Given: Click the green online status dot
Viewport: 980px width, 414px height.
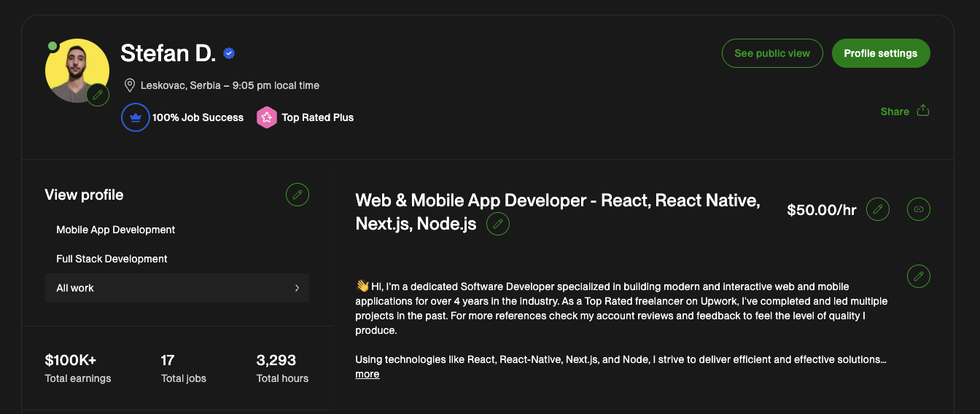Looking at the screenshot, I should click(52, 47).
